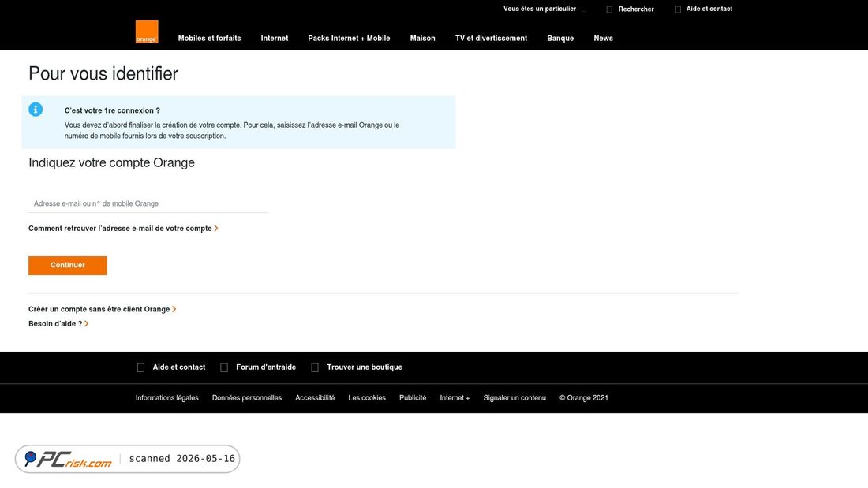868x488 pixels.
Task: Open footer Aide et contact link
Action: tap(179, 367)
